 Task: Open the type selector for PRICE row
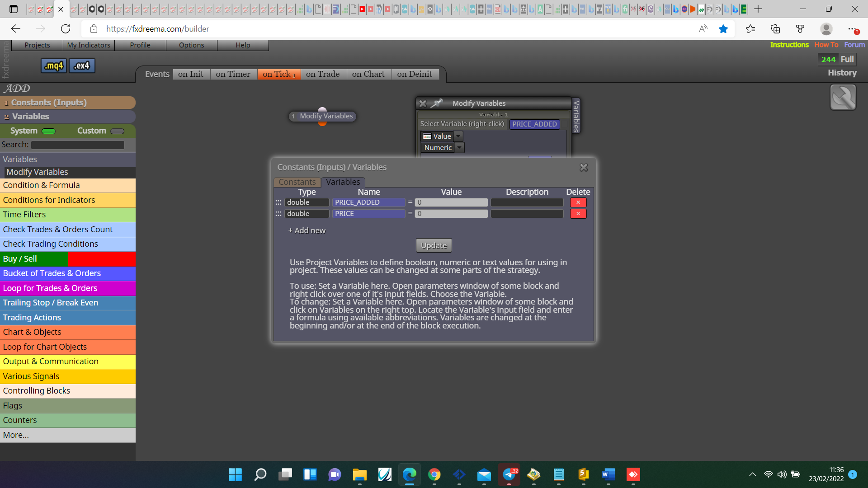pyautogui.click(x=307, y=214)
